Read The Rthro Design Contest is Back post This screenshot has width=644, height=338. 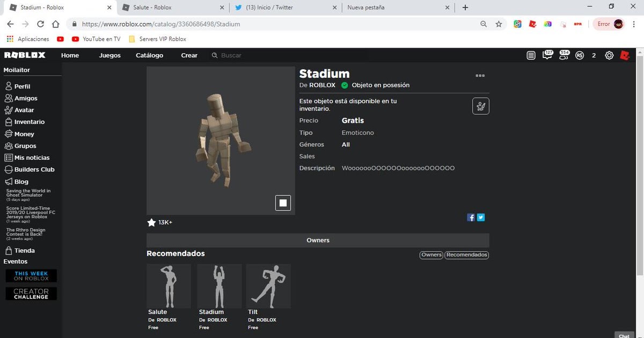(x=26, y=234)
